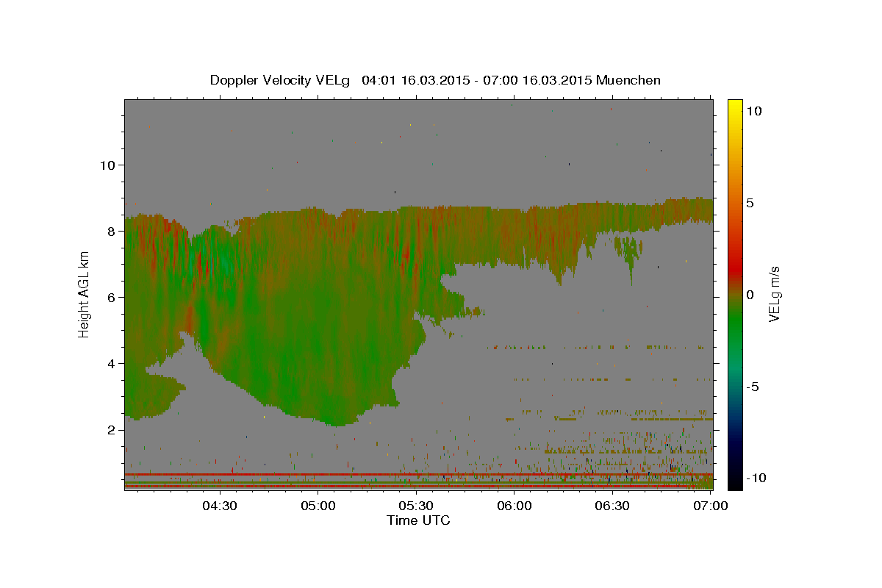Click the colorbar value 5 label
This screenshot has height=588, width=882.
(x=750, y=203)
